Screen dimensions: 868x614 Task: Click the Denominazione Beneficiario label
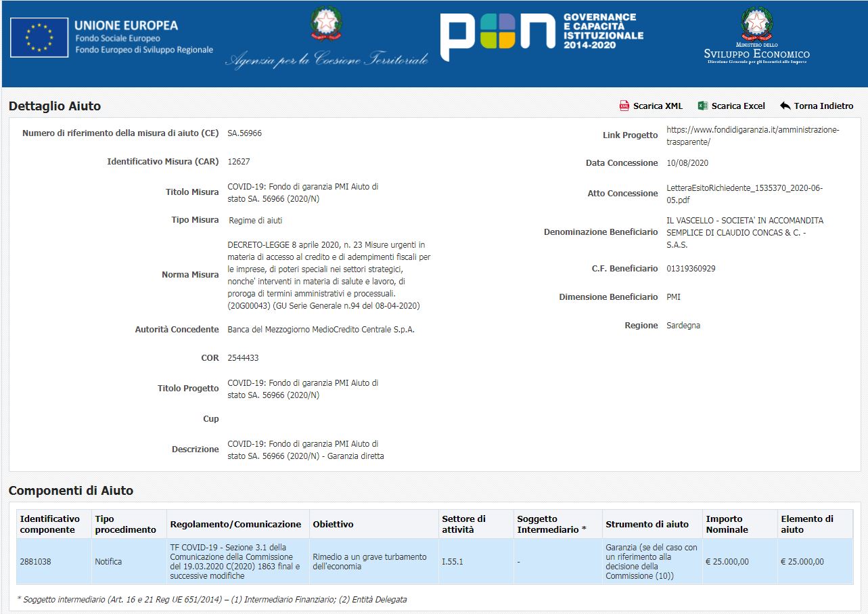coord(601,232)
